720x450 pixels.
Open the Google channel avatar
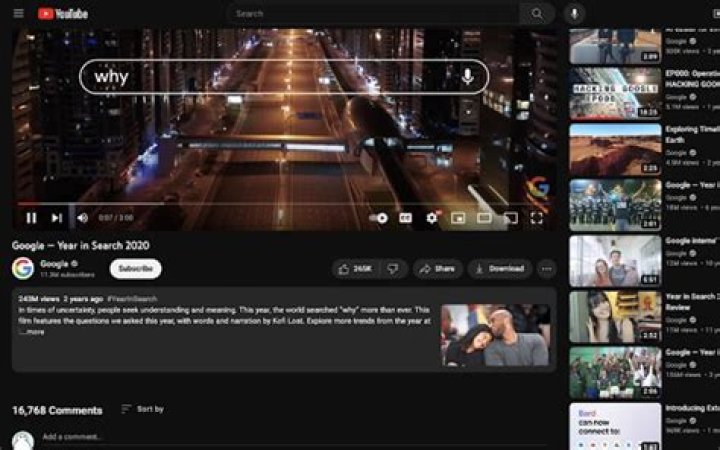pyautogui.click(x=23, y=269)
